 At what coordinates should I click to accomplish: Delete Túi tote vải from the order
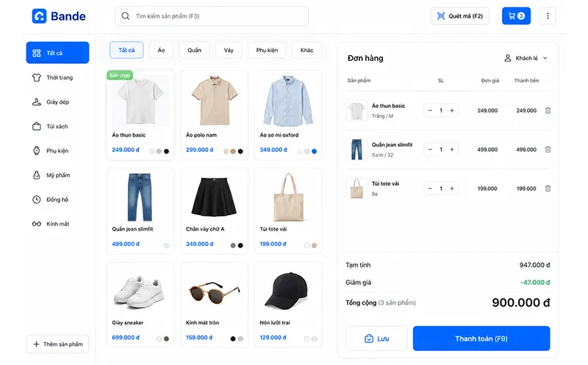(x=548, y=189)
